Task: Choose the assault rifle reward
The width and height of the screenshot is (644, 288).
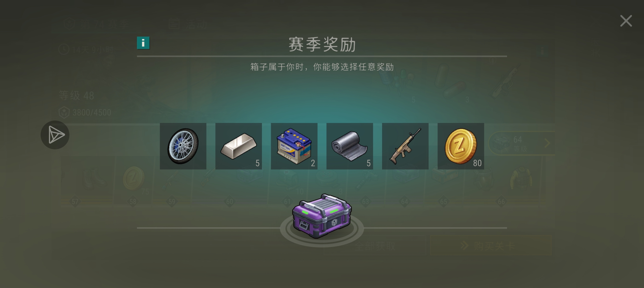Action: (x=405, y=146)
